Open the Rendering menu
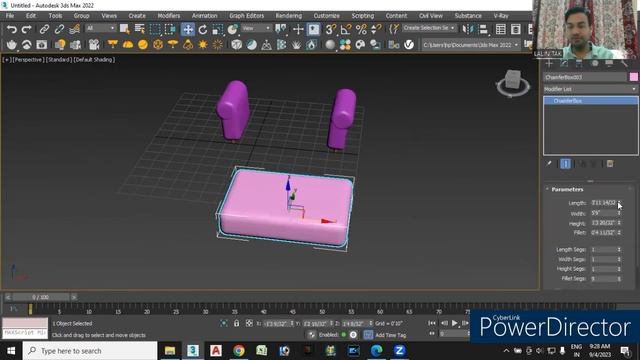 click(289, 16)
